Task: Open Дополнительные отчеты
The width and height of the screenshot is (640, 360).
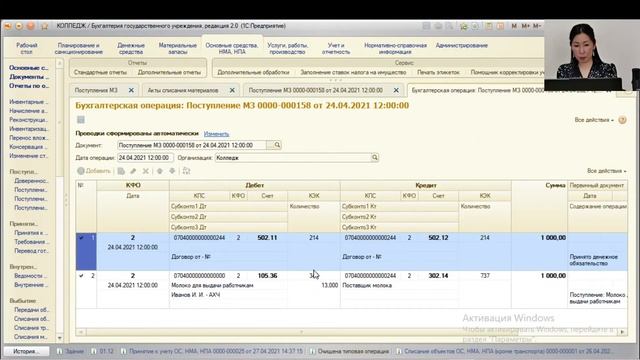Action: (169, 72)
